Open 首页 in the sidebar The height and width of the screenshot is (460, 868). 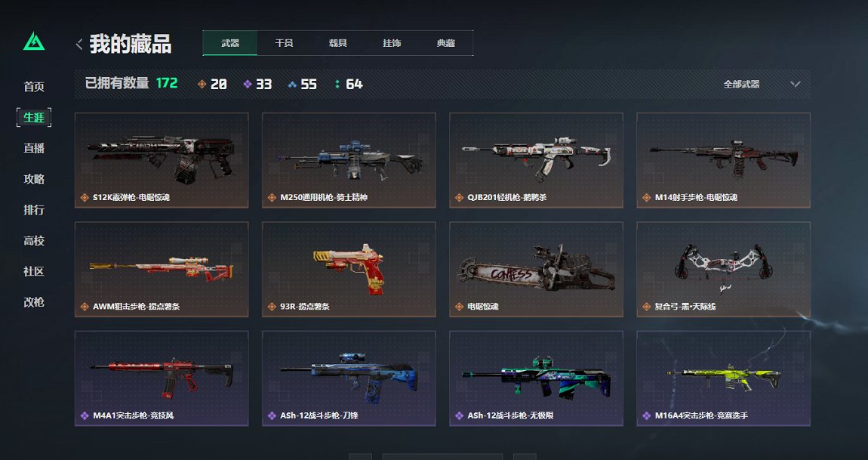[x=34, y=86]
